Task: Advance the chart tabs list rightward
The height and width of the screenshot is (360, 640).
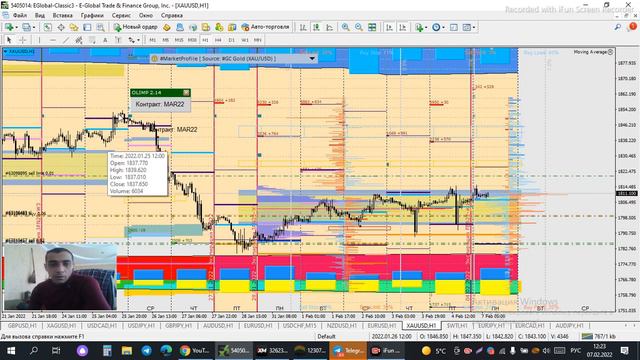Action: click(635, 325)
